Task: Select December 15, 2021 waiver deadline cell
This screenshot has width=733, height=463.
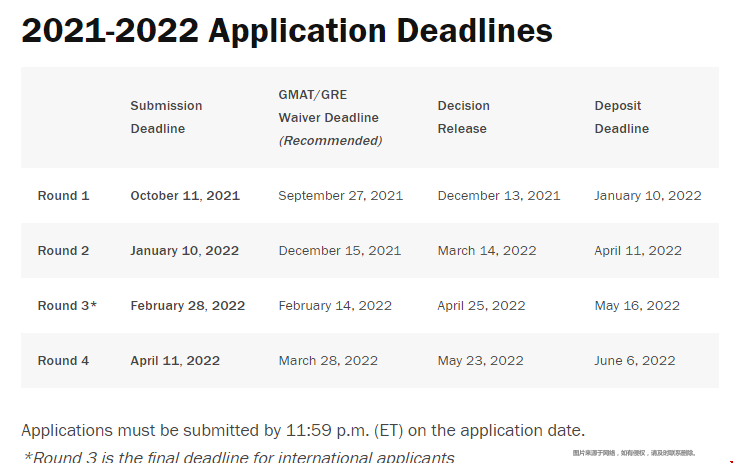Action: 340,251
